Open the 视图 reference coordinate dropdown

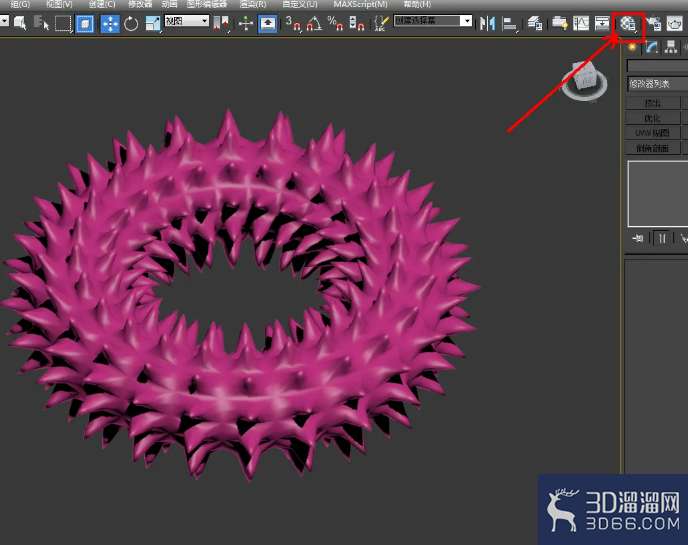pyautogui.click(x=186, y=21)
